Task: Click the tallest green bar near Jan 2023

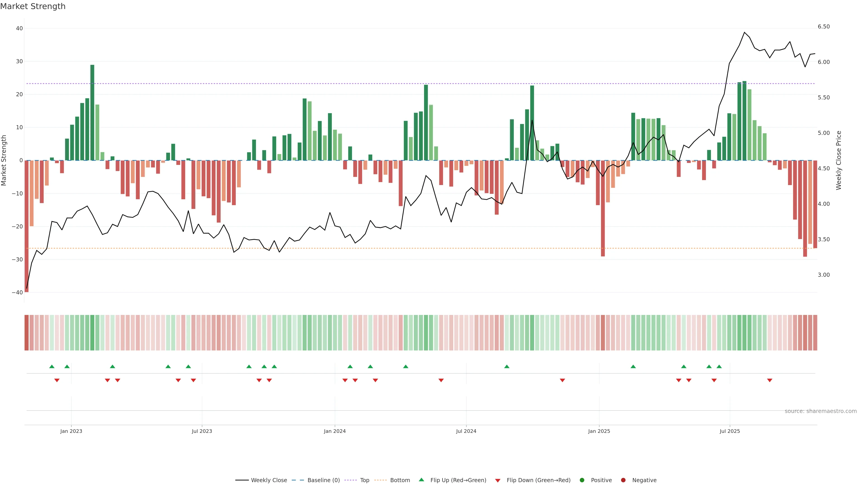Action: (92, 113)
